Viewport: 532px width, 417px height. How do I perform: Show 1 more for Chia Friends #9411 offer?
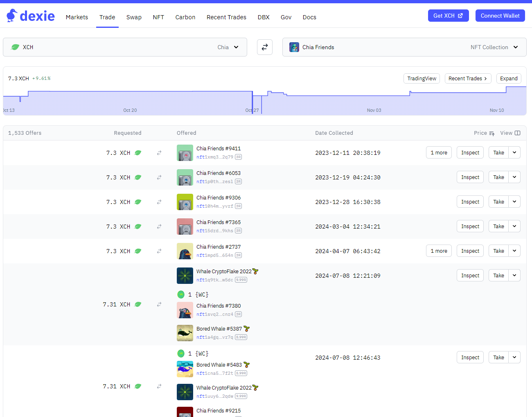(x=439, y=152)
